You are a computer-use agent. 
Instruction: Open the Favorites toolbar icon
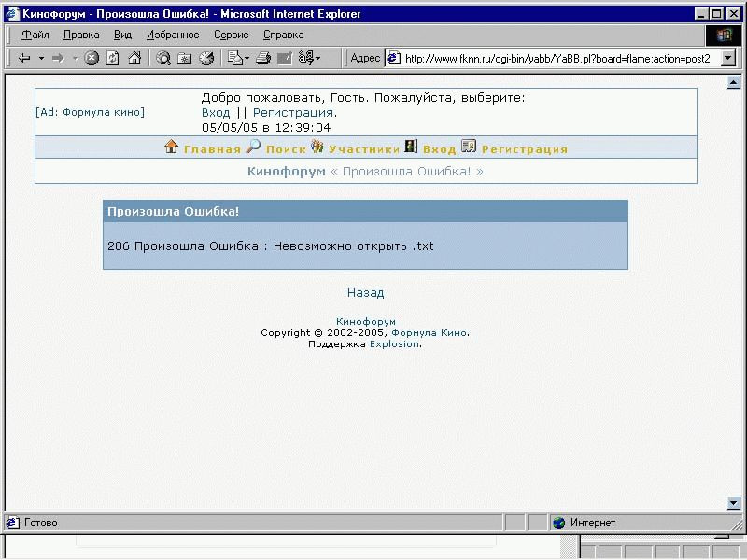pos(185,59)
